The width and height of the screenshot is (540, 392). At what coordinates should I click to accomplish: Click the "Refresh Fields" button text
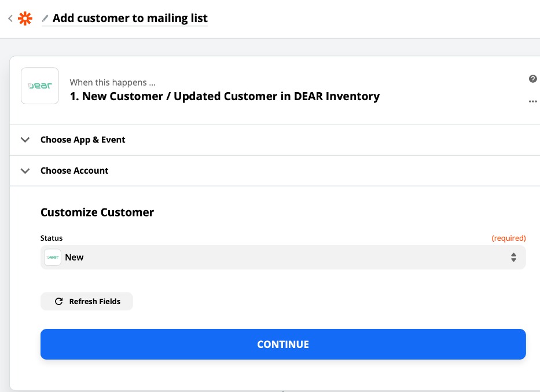point(94,302)
